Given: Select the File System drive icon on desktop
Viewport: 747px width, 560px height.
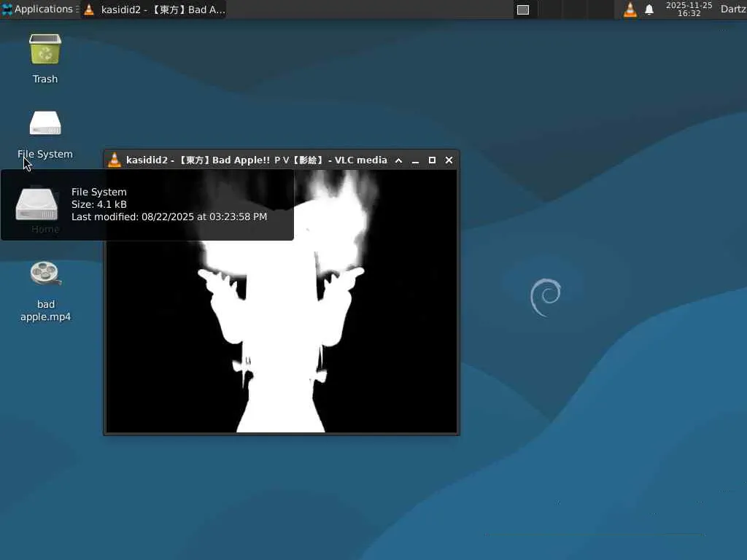Looking at the screenshot, I should (x=45, y=122).
